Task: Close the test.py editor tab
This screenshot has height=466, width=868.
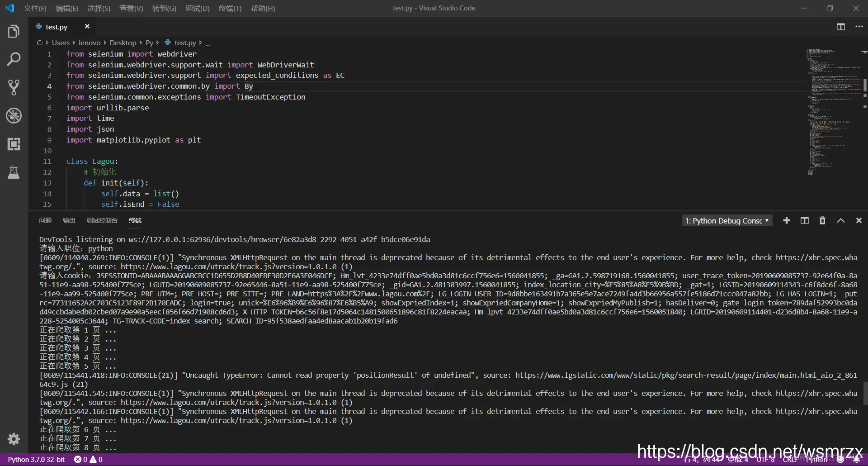Action: click(x=87, y=27)
